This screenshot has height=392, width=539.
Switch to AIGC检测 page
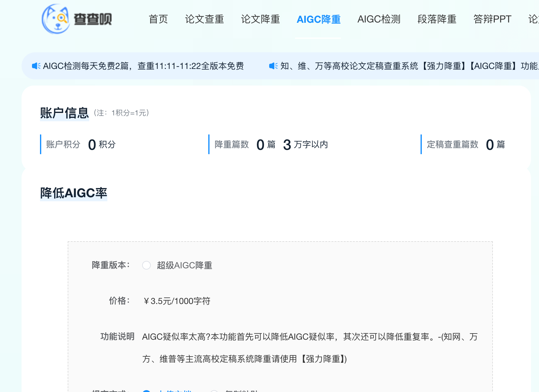click(x=379, y=19)
